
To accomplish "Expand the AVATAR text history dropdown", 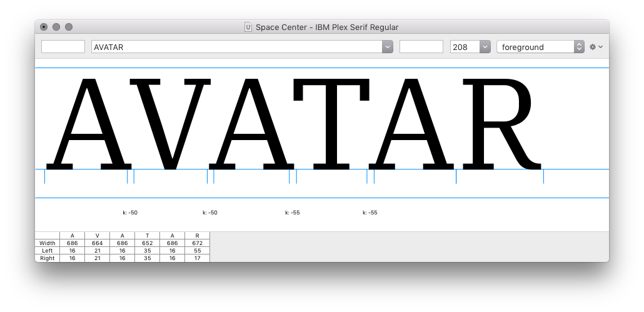I will coord(387,47).
